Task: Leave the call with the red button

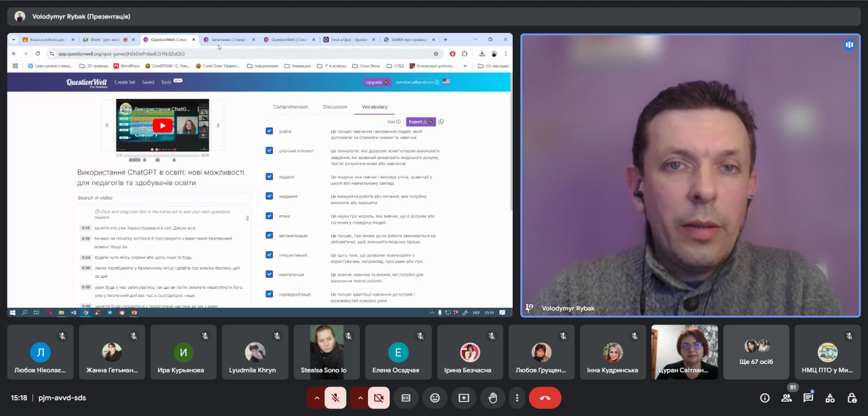Action: [x=545, y=398]
